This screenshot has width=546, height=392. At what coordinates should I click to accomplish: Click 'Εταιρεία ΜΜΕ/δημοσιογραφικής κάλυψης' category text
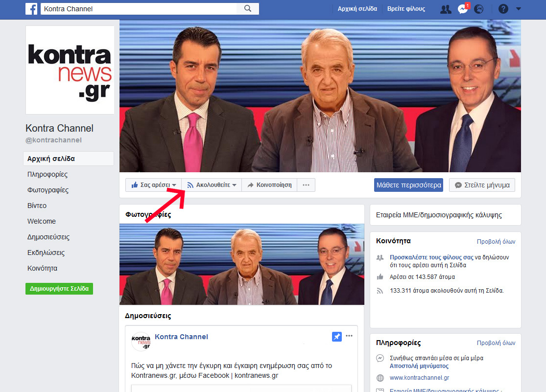[439, 215]
